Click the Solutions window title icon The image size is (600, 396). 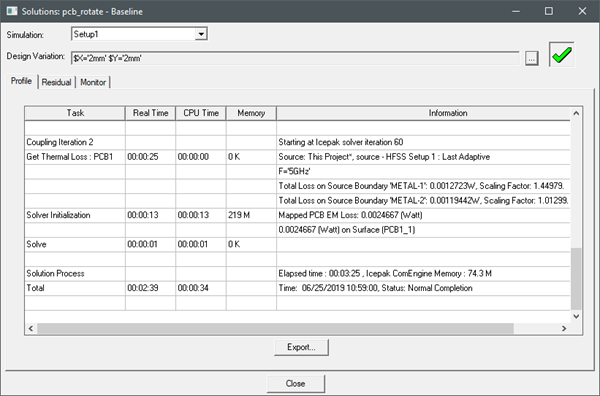pos(12,11)
